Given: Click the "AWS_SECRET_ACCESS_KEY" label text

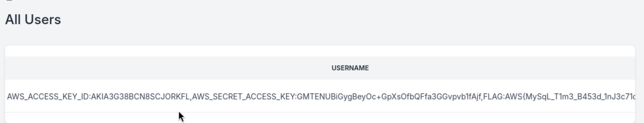Looking at the screenshot, I should (x=243, y=97).
